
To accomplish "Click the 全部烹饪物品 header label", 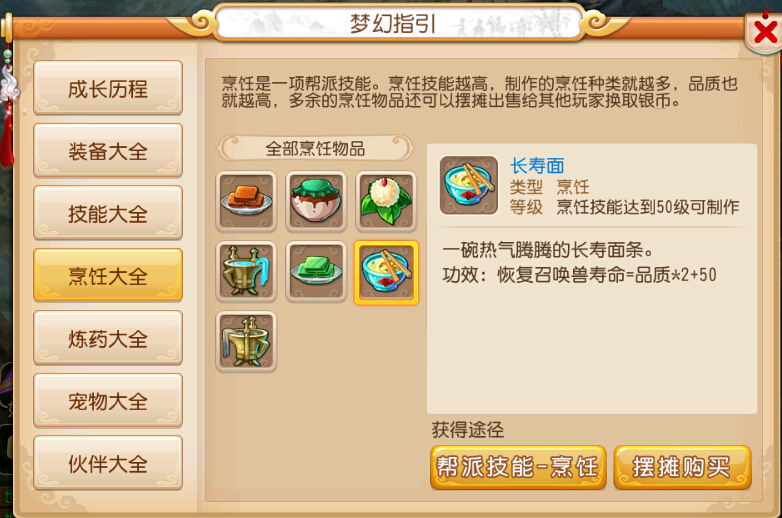I will [315, 148].
